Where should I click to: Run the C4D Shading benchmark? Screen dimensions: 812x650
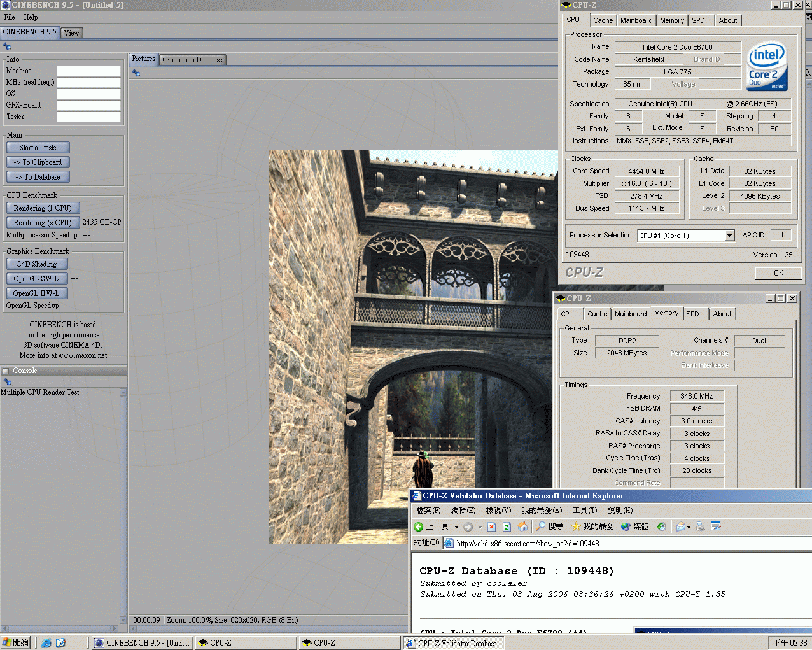coord(36,264)
